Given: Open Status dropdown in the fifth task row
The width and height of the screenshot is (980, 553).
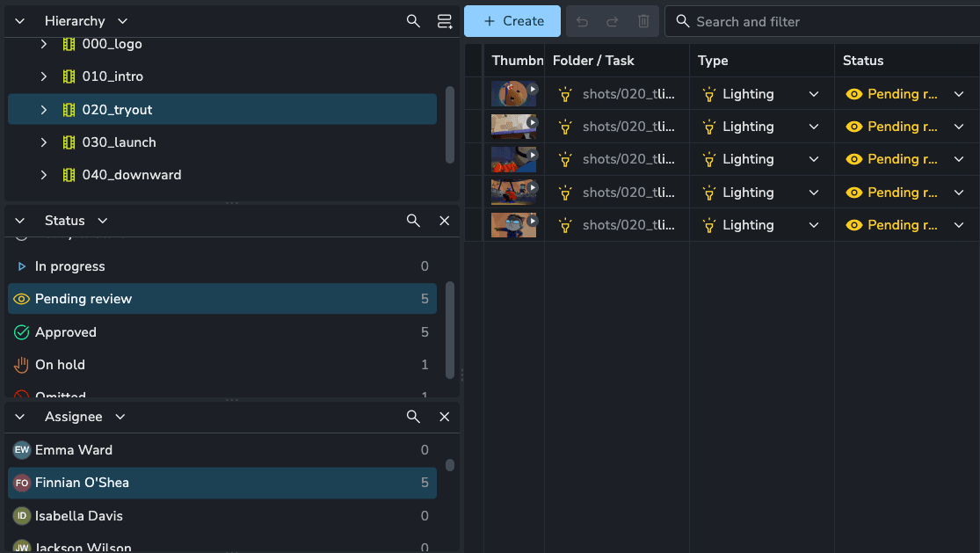Looking at the screenshot, I should pyautogui.click(x=959, y=225).
